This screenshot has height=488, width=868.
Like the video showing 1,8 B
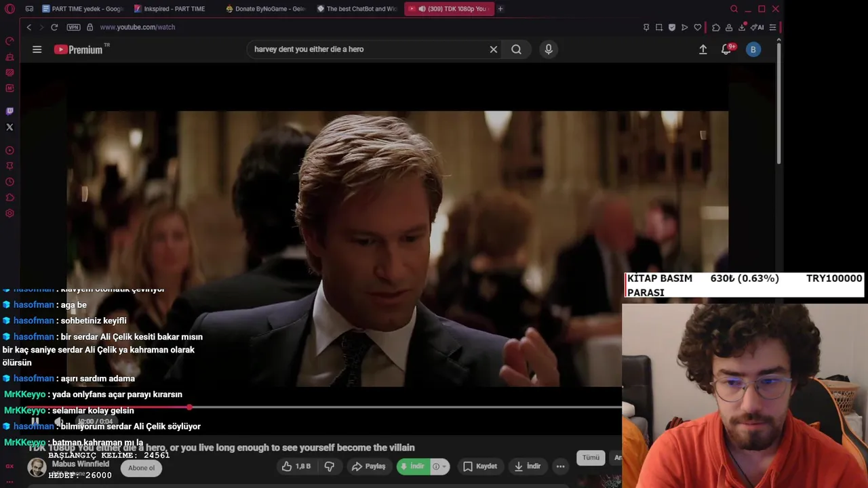(x=296, y=466)
